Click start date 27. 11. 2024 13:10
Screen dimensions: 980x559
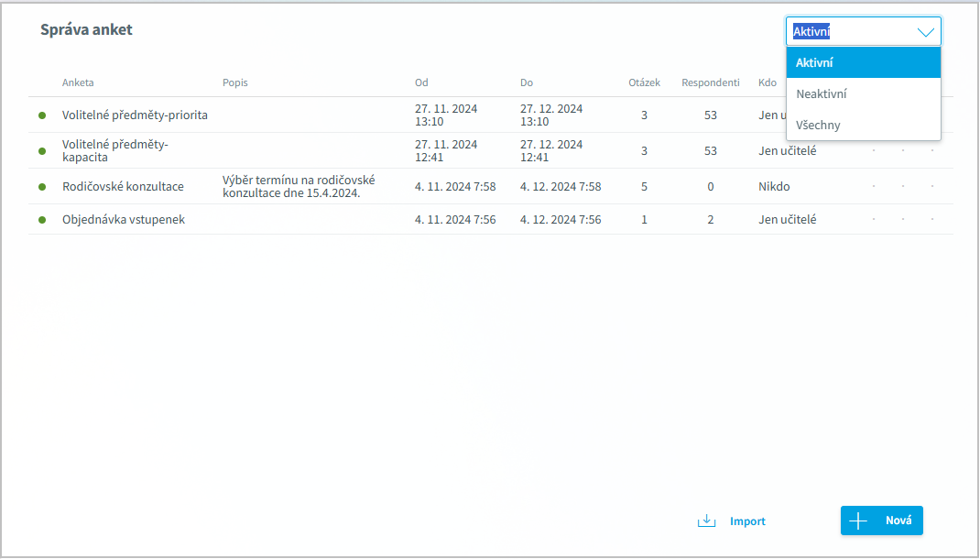tap(446, 115)
